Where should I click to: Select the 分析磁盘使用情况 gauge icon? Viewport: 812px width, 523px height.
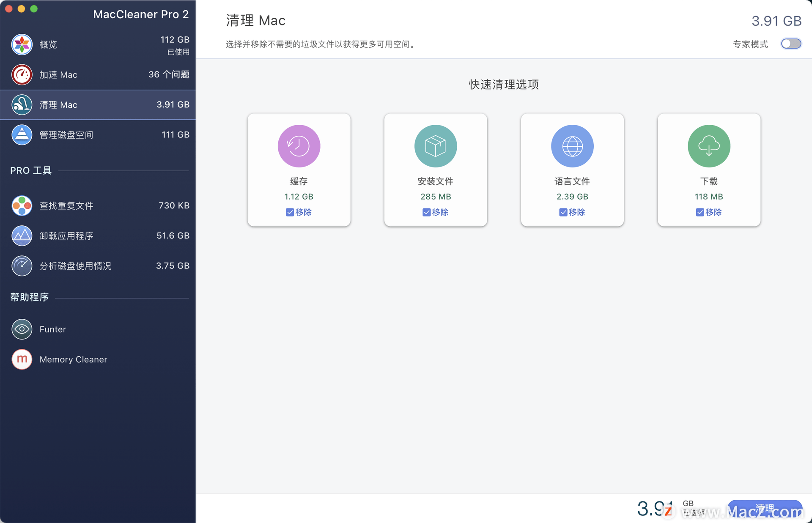coord(22,266)
